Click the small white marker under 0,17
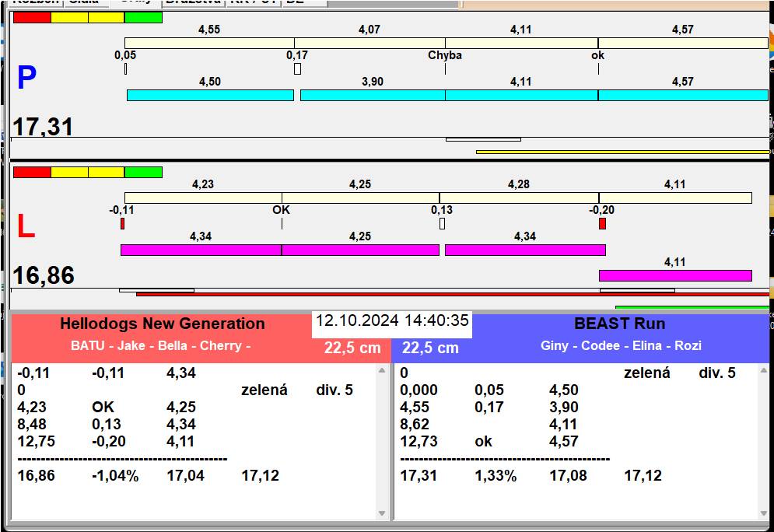This screenshot has height=532, width=774. pyautogui.click(x=297, y=69)
